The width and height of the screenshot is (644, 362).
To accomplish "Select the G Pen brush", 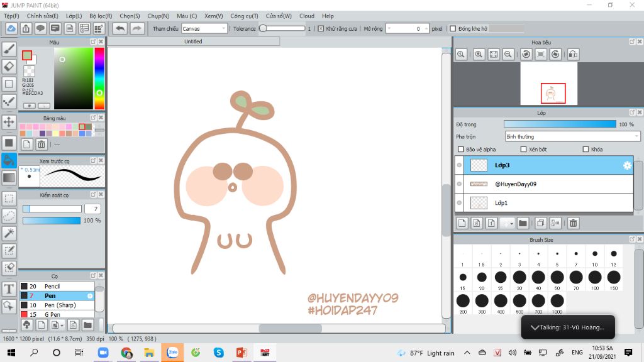I will pos(57,314).
